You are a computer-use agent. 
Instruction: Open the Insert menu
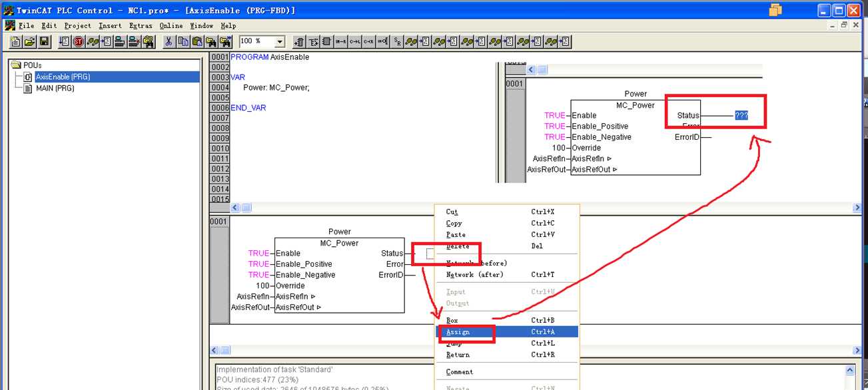(110, 25)
